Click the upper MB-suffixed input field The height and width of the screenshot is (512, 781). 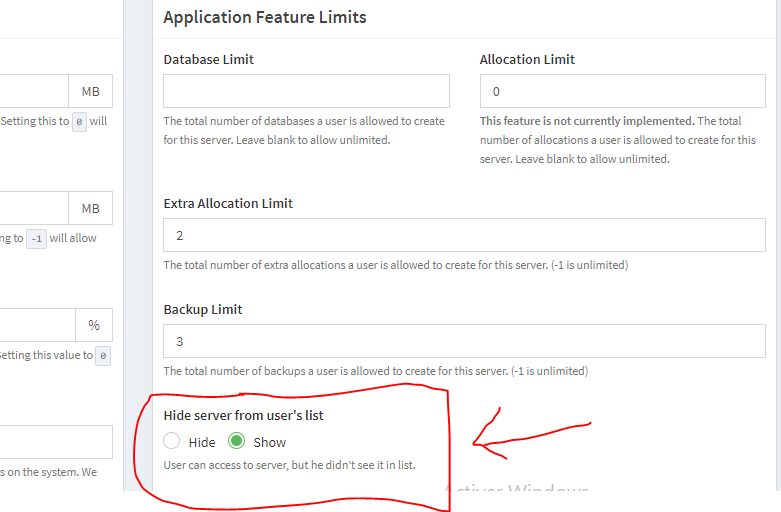pos(34,91)
